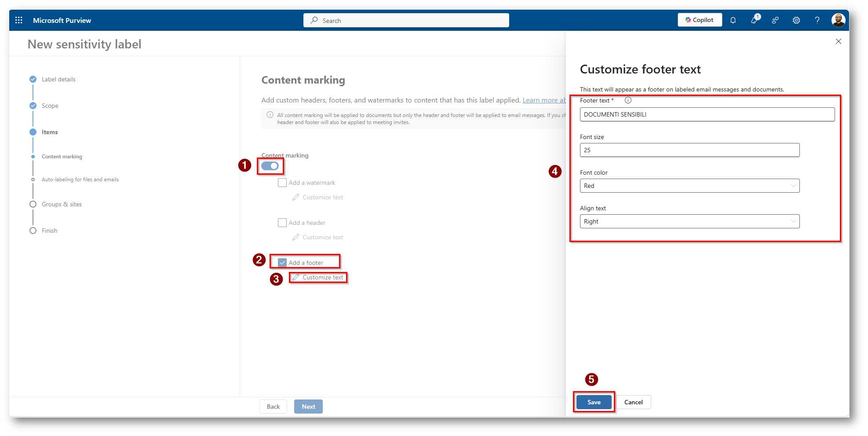The image size is (868, 436).
Task: Open the Settings gear
Action: tap(796, 20)
